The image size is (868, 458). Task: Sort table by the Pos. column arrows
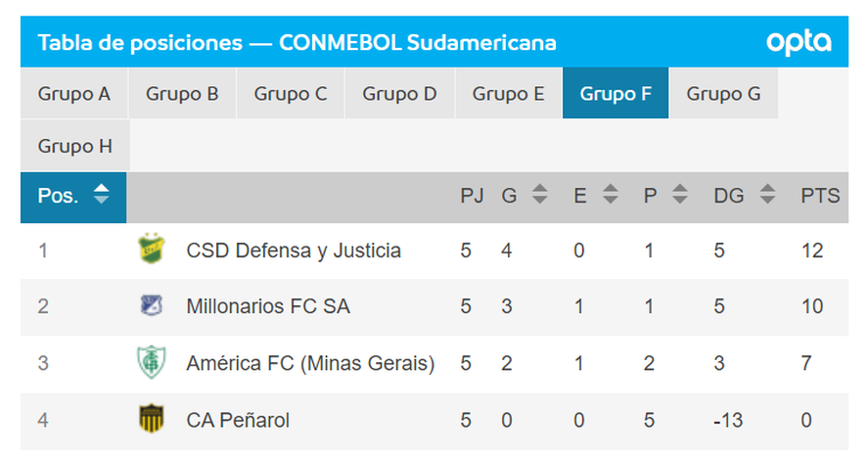[x=101, y=195]
